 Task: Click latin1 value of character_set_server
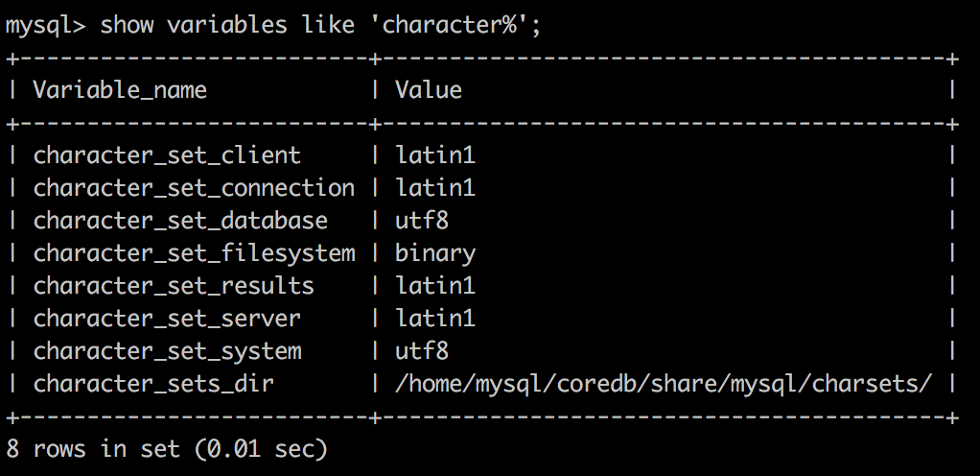point(435,319)
